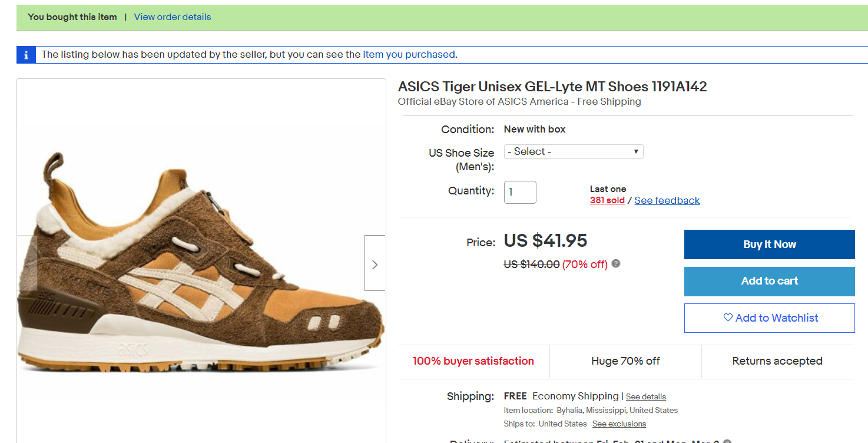Open the See feedback link
This screenshot has width=868, height=443.
667,200
